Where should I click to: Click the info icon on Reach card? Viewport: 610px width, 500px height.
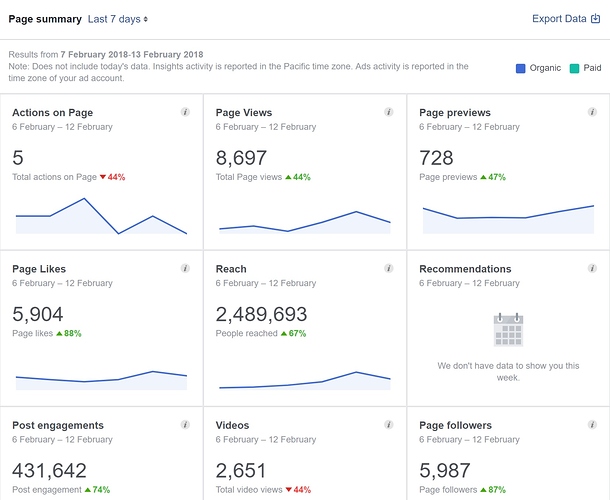(x=389, y=269)
